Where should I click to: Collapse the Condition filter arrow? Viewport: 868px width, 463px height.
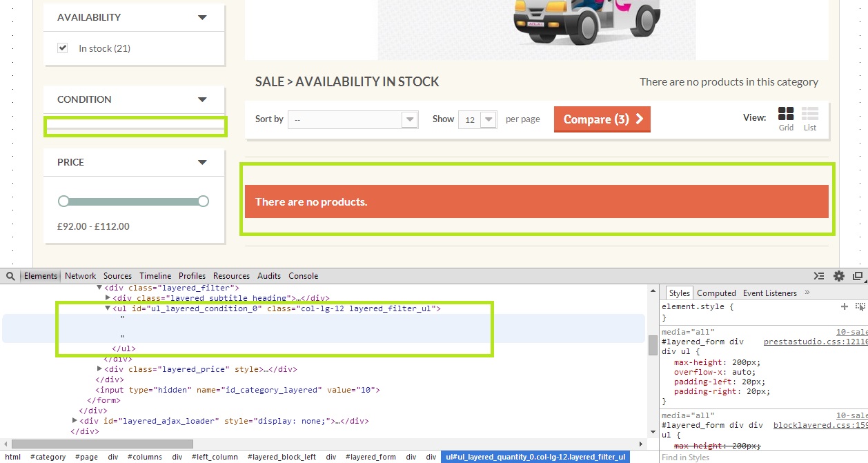point(202,99)
